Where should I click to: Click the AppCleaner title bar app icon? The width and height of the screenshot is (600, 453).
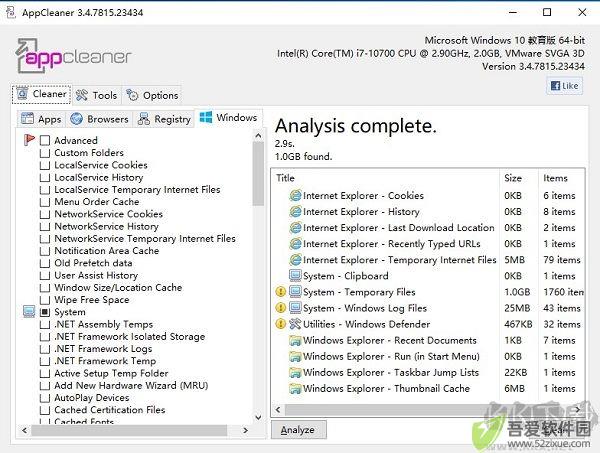click(x=11, y=12)
